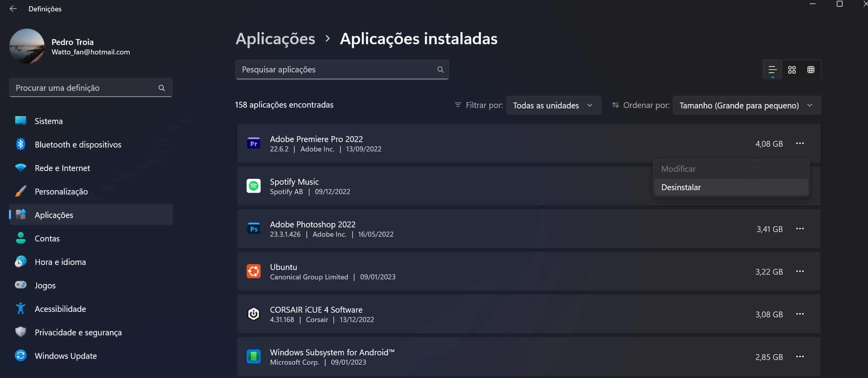Image resolution: width=868 pixels, height=378 pixels.
Task: Focus the Procurar uma definição search field
Action: tap(84, 88)
